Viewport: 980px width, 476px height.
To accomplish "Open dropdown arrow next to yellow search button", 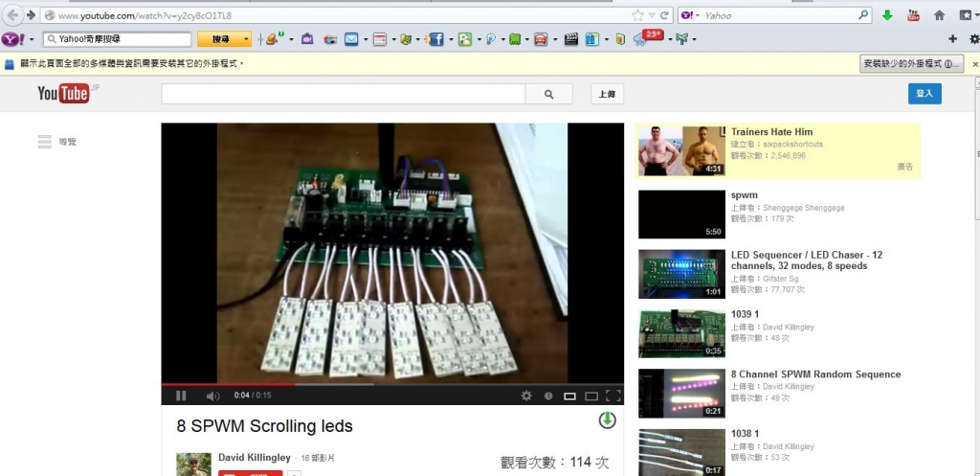I will pos(247,39).
